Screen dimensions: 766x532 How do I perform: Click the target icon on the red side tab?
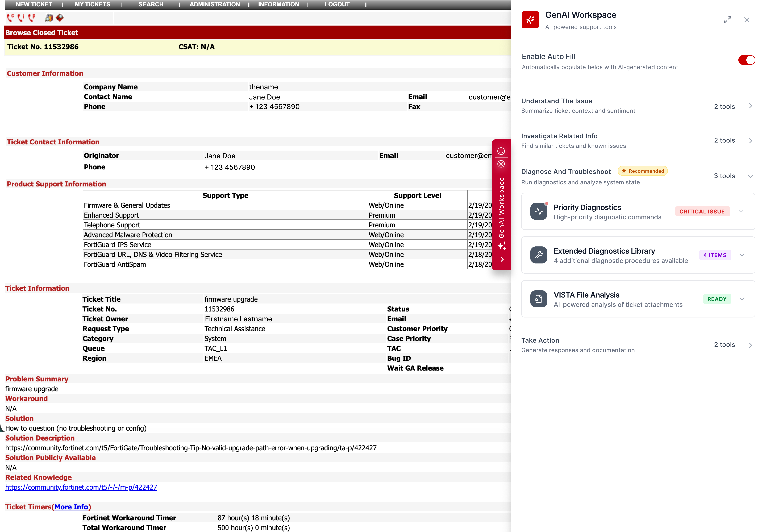(501, 164)
